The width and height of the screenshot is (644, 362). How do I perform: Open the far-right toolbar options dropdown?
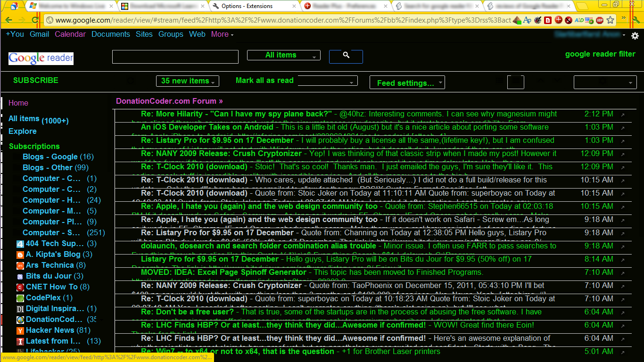(605, 82)
